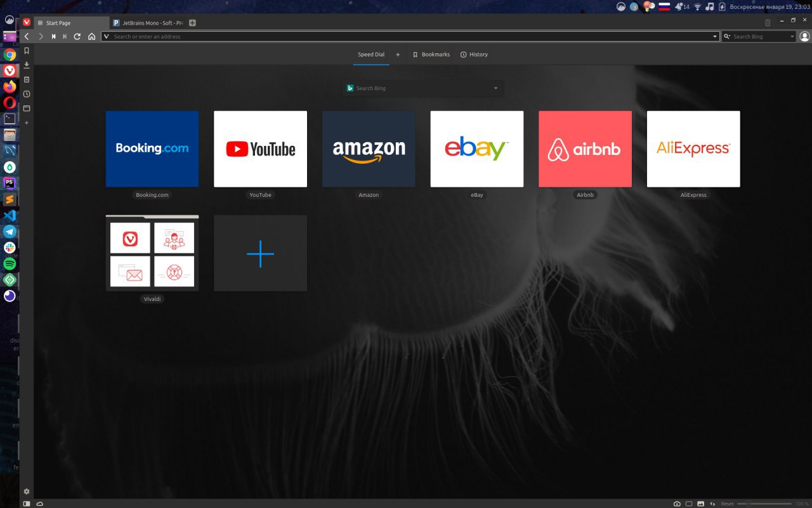Open Vivaldi sync cloud icon

click(x=40, y=504)
